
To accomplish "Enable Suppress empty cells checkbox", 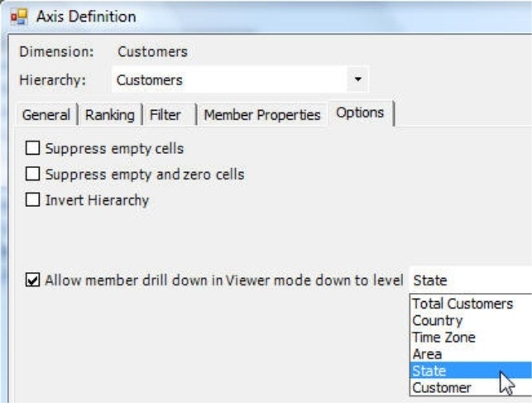I will (x=33, y=149).
